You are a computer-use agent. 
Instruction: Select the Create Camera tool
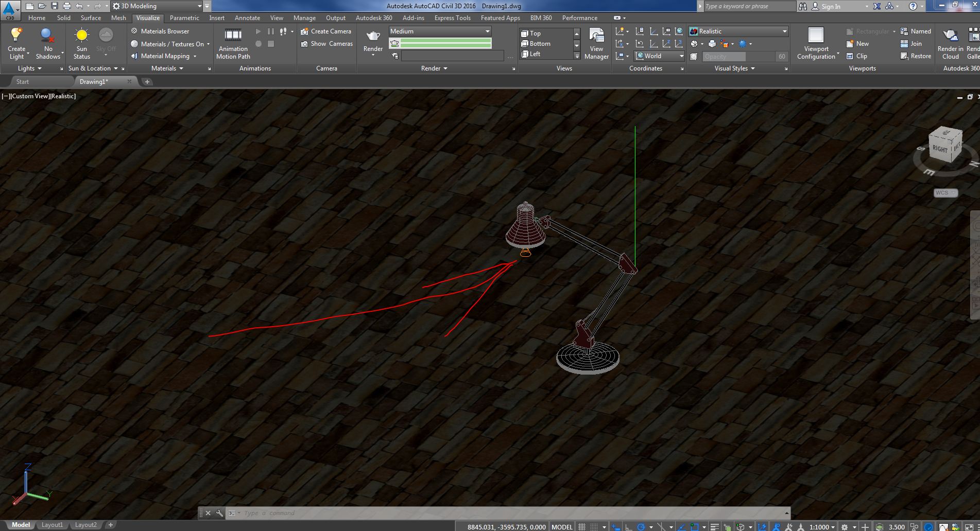[326, 31]
